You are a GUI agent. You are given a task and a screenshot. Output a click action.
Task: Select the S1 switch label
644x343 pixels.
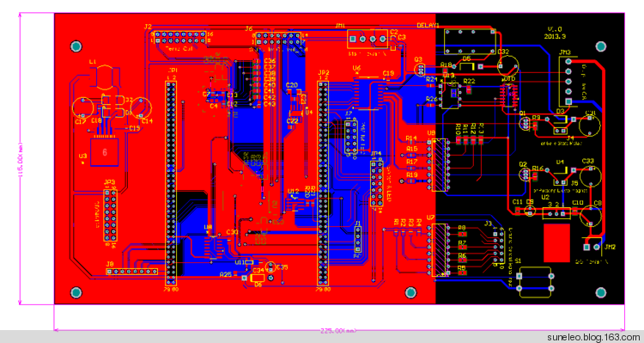point(518,260)
